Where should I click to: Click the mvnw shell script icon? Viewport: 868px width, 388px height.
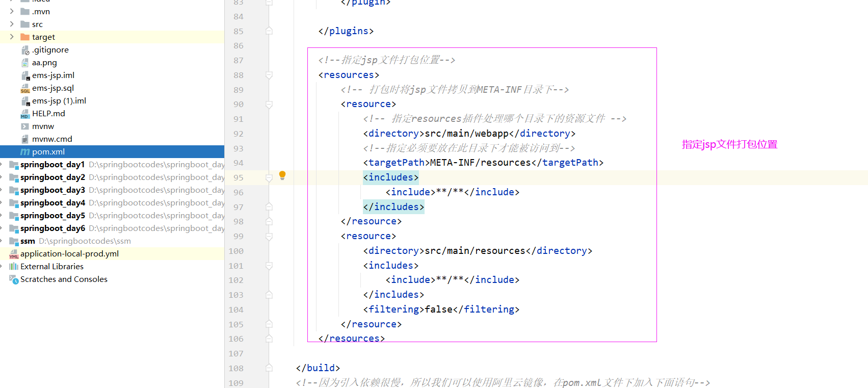click(x=25, y=126)
